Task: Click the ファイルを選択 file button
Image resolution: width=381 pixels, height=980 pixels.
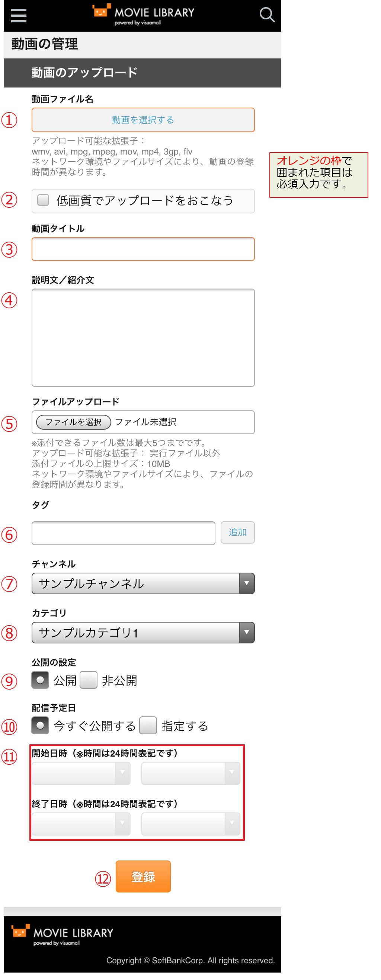Action: click(73, 422)
